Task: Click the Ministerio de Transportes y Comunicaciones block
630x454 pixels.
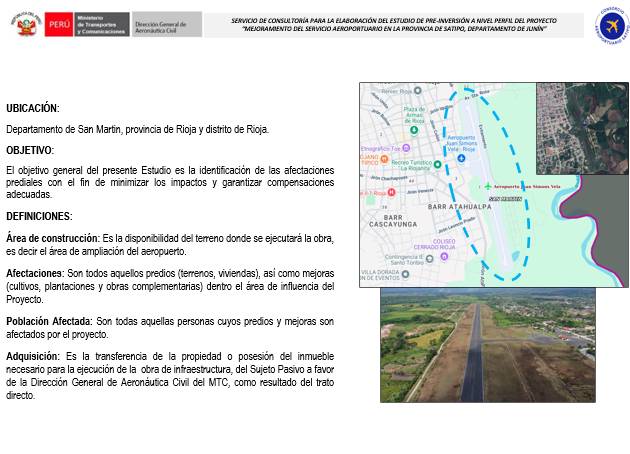Action: (102, 24)
